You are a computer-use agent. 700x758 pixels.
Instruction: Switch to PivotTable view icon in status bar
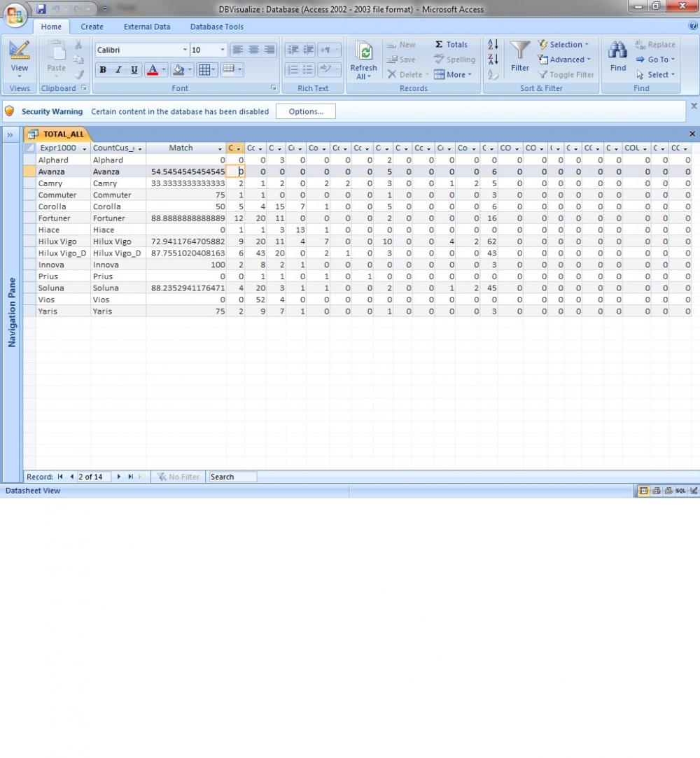click(656, 491)
